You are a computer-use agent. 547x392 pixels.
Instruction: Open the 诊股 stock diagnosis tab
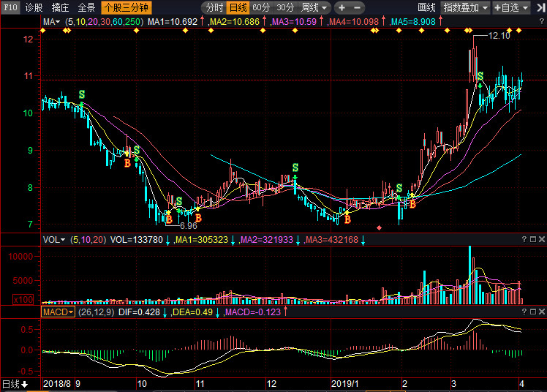(34, 7)
